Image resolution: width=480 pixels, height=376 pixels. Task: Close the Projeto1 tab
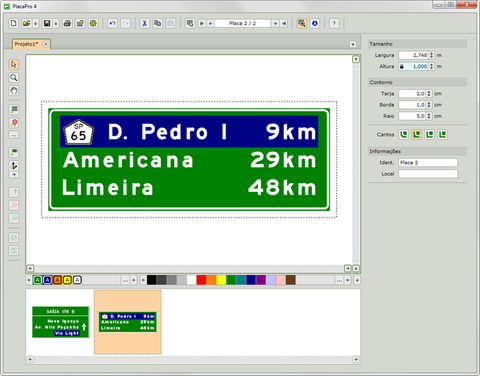46,44
